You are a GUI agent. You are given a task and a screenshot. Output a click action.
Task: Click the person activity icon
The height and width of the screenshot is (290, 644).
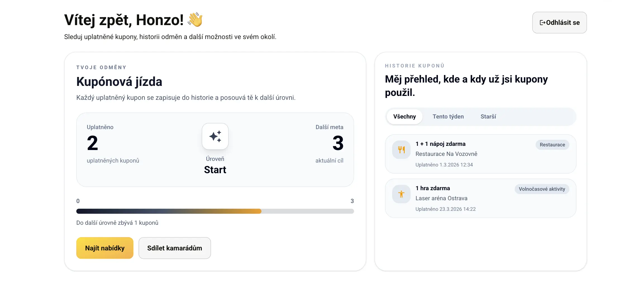(x=401, y=194)
